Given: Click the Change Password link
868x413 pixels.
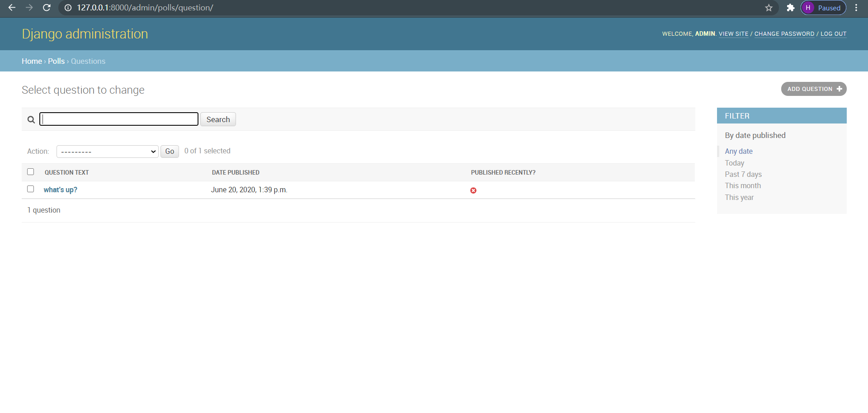Looking at the screenshot, I should click(784, 34).
